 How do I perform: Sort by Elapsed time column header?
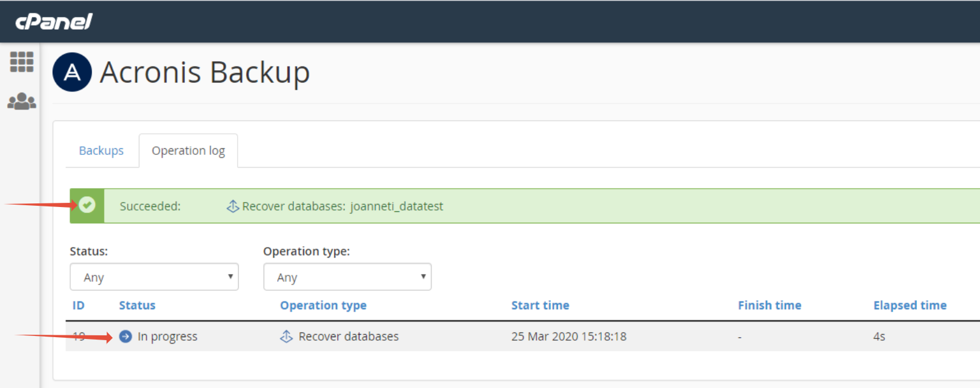(910, 306)
